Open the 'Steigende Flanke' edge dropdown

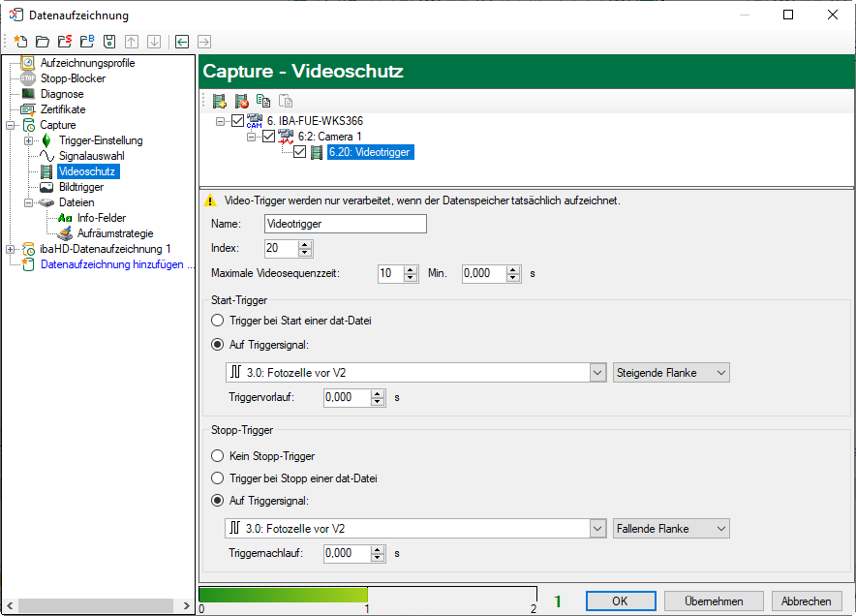(x=671, y=373)
